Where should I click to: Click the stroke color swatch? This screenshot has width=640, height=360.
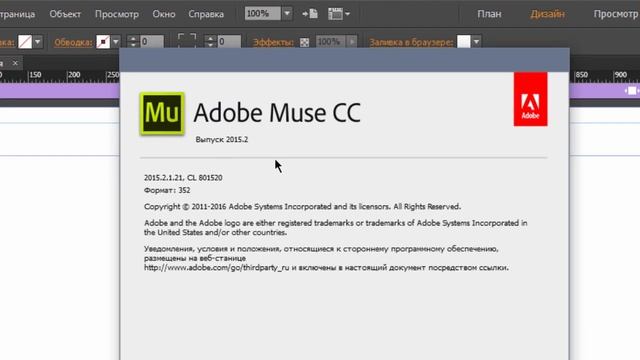point(103,42)
